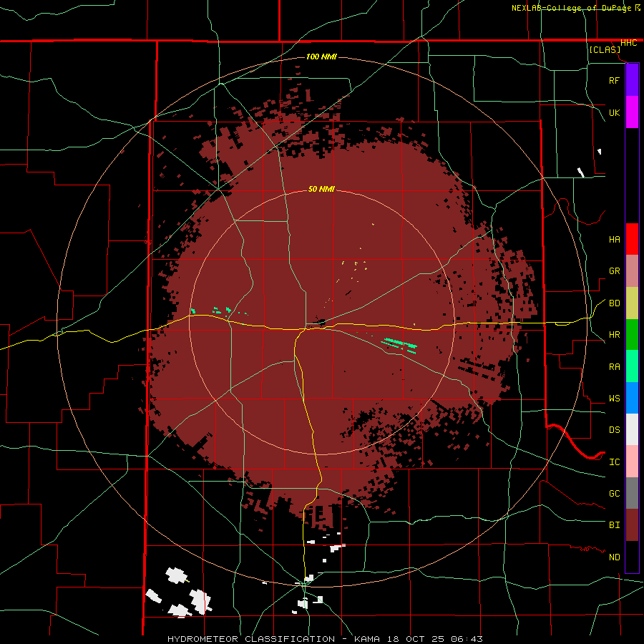Click the blue WS color swatch

pyautogui.click(x=632, y=398)
